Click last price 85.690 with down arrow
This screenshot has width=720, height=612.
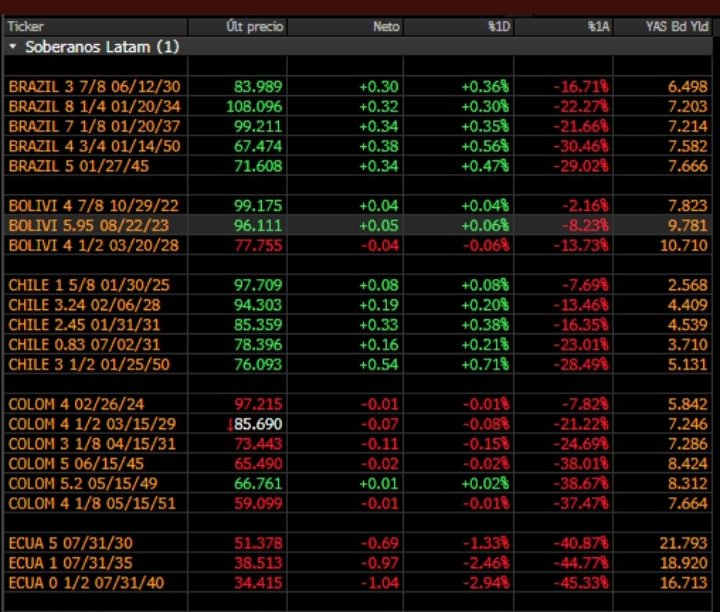[255, 424]
